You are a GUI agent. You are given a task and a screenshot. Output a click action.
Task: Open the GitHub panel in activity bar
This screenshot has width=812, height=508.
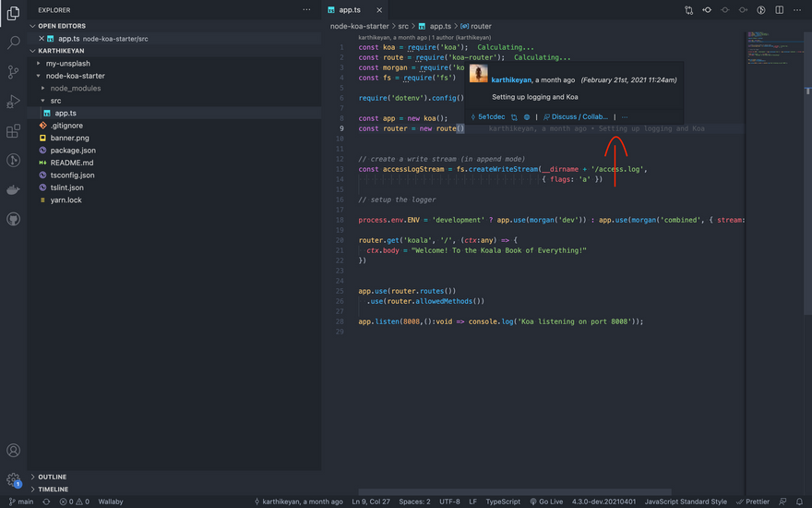coord(13,220)
